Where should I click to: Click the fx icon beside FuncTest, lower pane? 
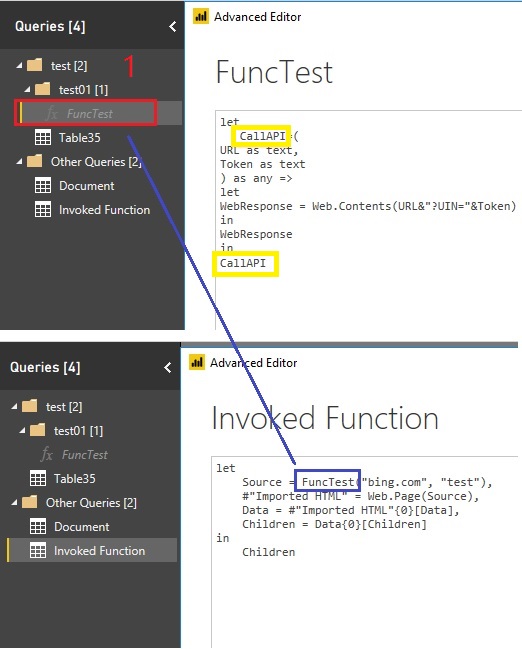pyautogui.click(x=47, y=454)
